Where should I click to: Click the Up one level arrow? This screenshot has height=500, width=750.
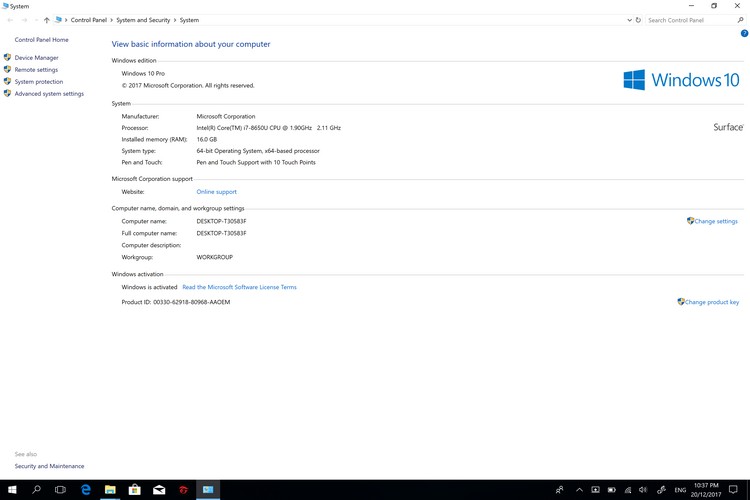point(46,20)
